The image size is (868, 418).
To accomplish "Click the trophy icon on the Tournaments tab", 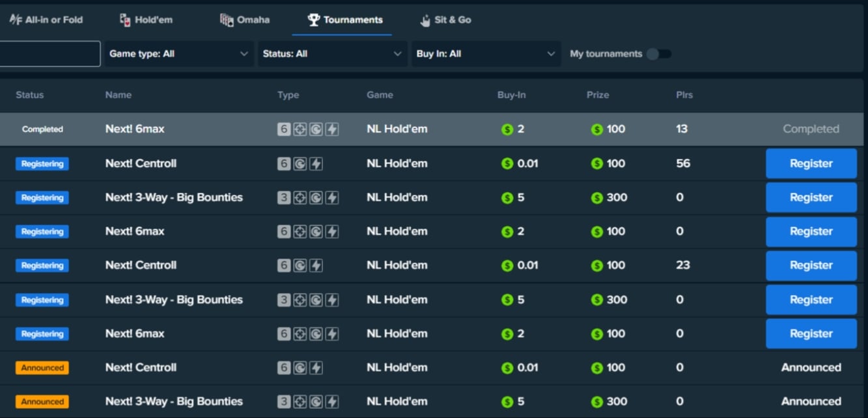I will coord(314,20).
